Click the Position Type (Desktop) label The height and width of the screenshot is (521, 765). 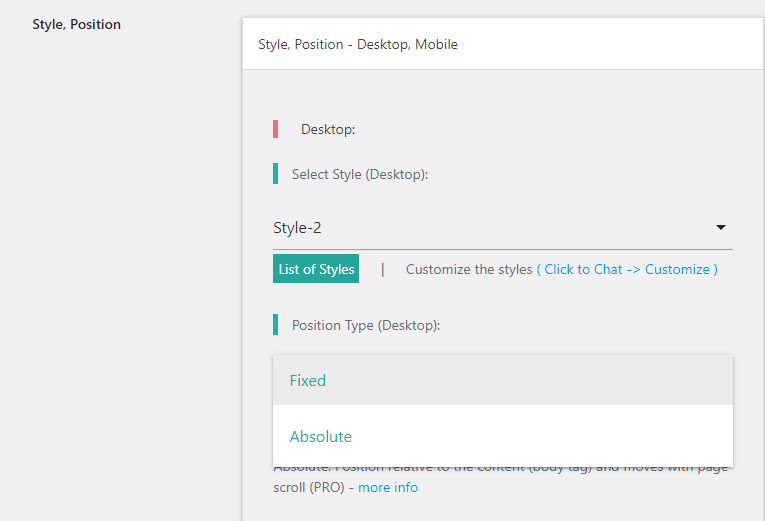tap(366, 325)
